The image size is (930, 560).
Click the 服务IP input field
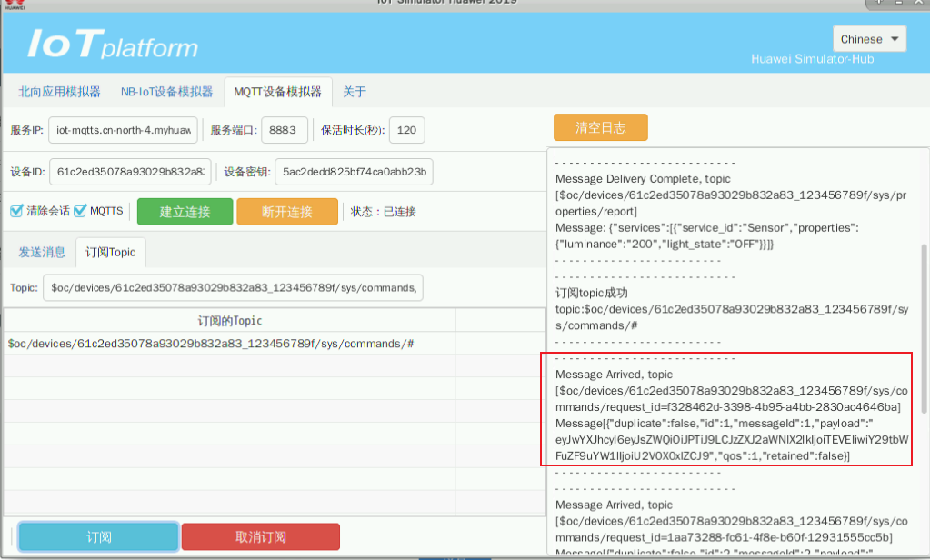123,130
